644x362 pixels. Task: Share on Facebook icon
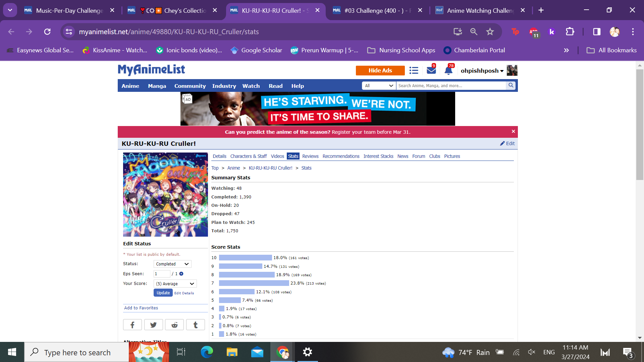132,325
